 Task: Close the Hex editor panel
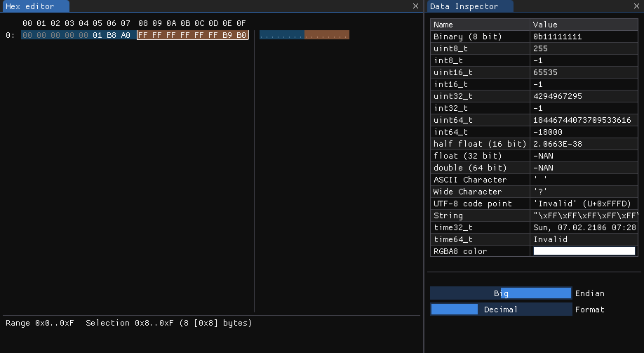tap(415, 6)
